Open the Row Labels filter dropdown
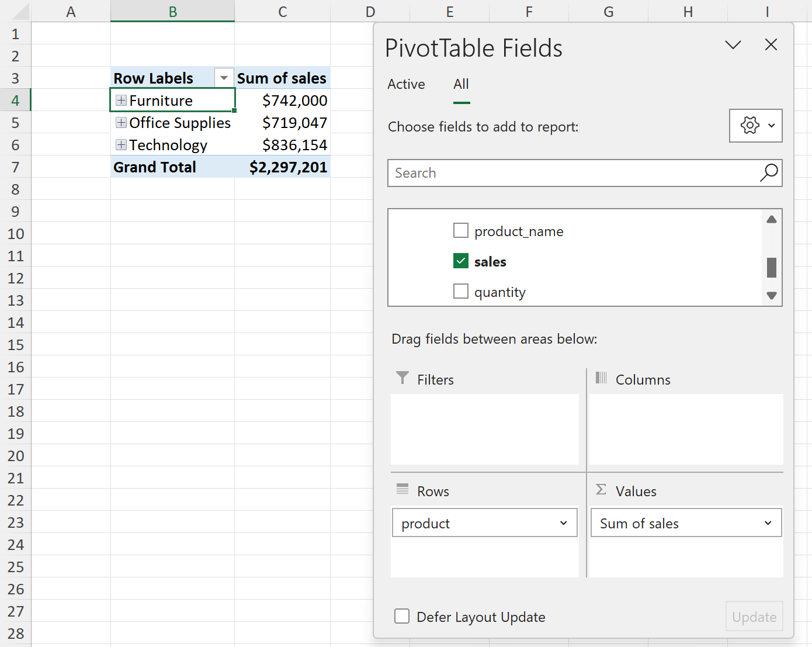The width and height of the screenshot is (812, 647). 224,77
